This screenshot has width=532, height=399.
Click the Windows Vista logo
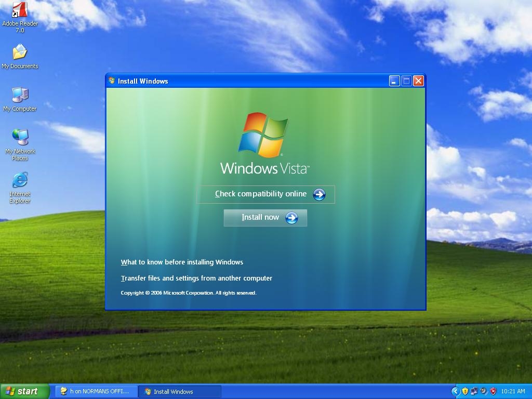pos(264,143)
